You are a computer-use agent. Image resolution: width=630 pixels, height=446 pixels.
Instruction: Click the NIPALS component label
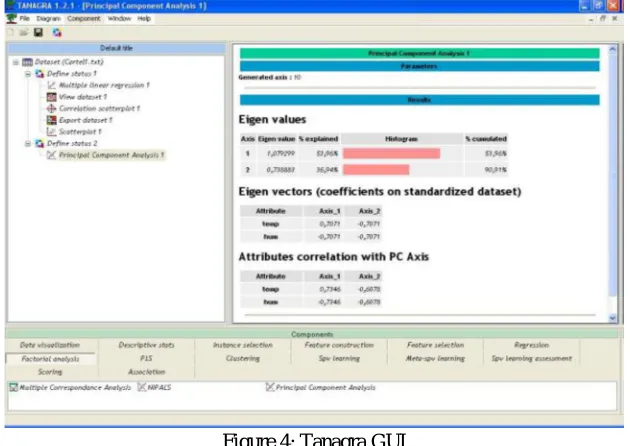pyautogui.click(x=159, y=388)
